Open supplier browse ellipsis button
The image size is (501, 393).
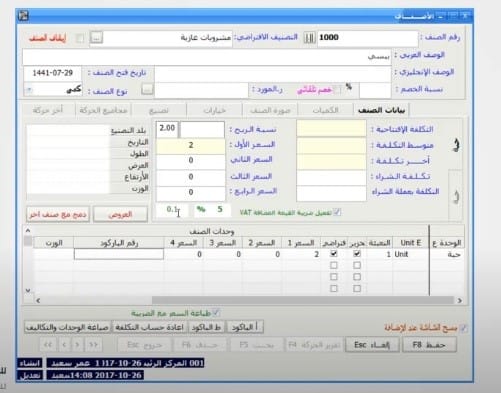147,89
